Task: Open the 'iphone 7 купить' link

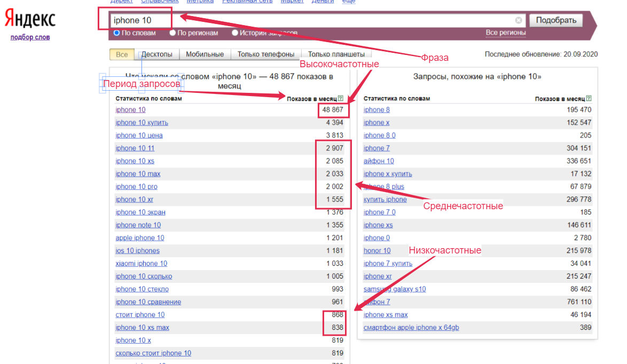Action: click(388, 263)
